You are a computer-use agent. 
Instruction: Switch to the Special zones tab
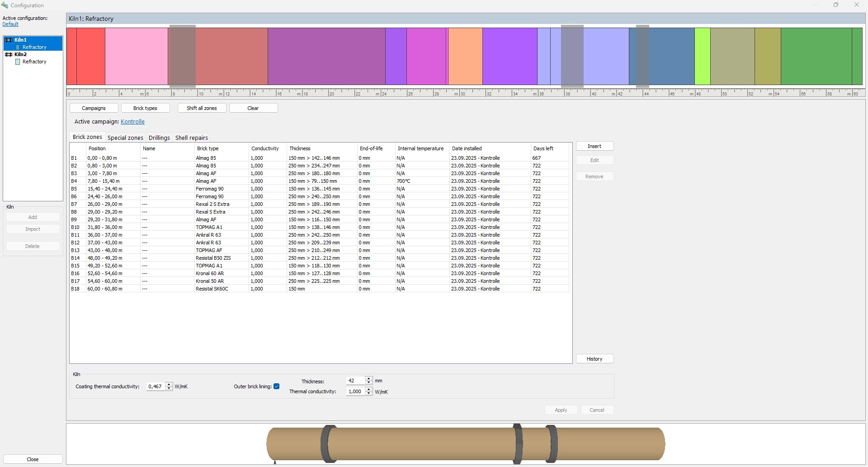tap(125, 138)
